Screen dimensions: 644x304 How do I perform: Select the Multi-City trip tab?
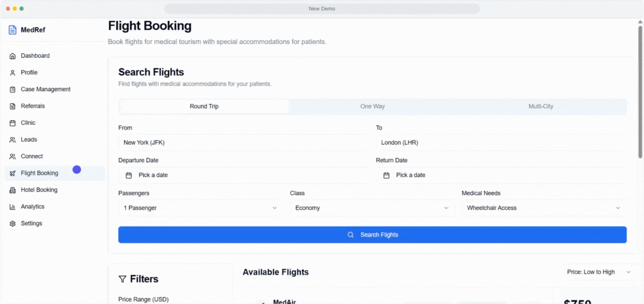point(541,106)
